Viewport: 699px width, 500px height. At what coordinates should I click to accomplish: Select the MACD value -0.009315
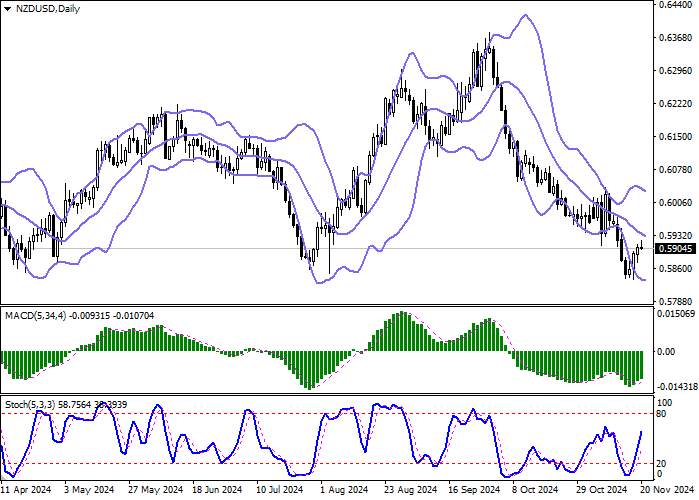click(x=89, y=316)
